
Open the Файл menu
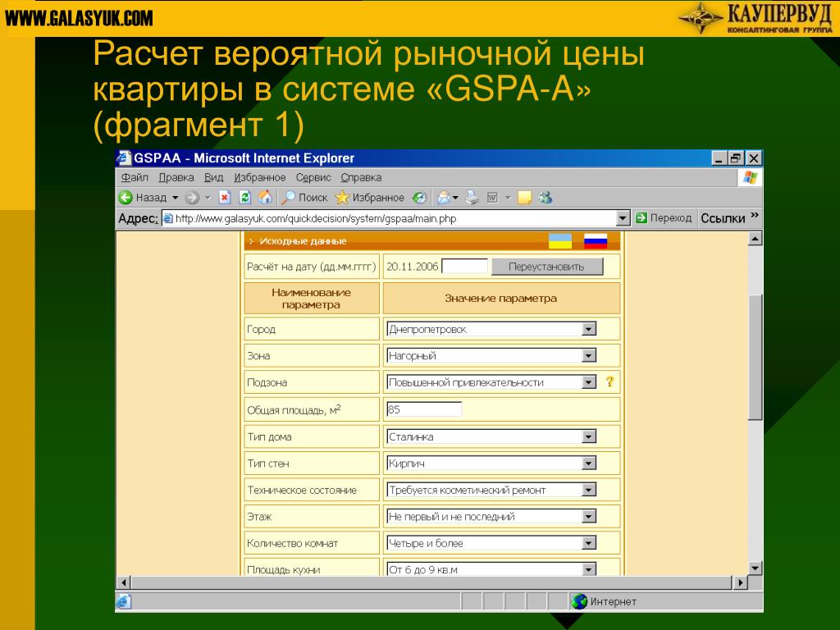[135, 177]
